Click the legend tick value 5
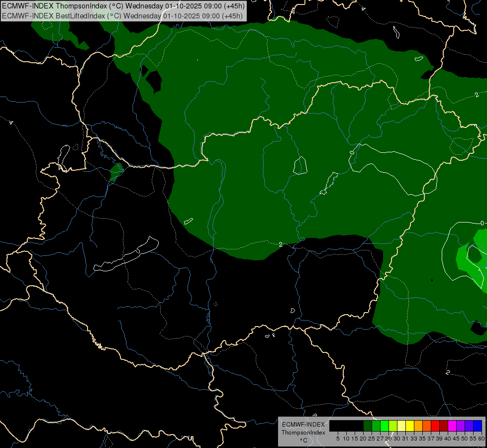The height and width of the screenshot is (448, 487). coord(338,439)
